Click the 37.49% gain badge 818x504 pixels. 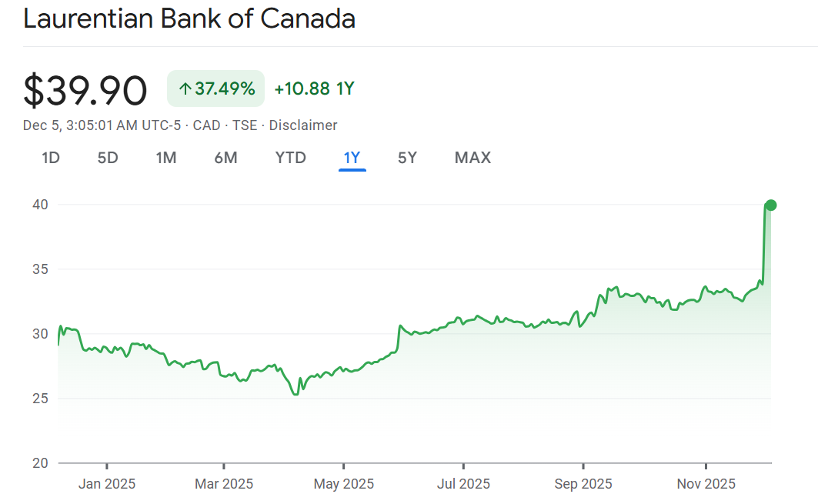(216, 88)
